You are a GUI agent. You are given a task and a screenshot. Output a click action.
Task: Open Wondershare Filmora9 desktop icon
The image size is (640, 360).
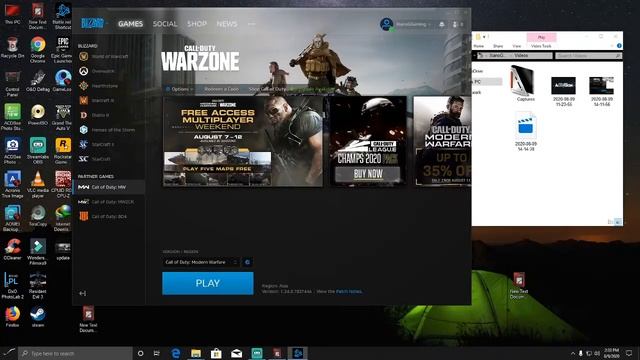tap(38, 251)
